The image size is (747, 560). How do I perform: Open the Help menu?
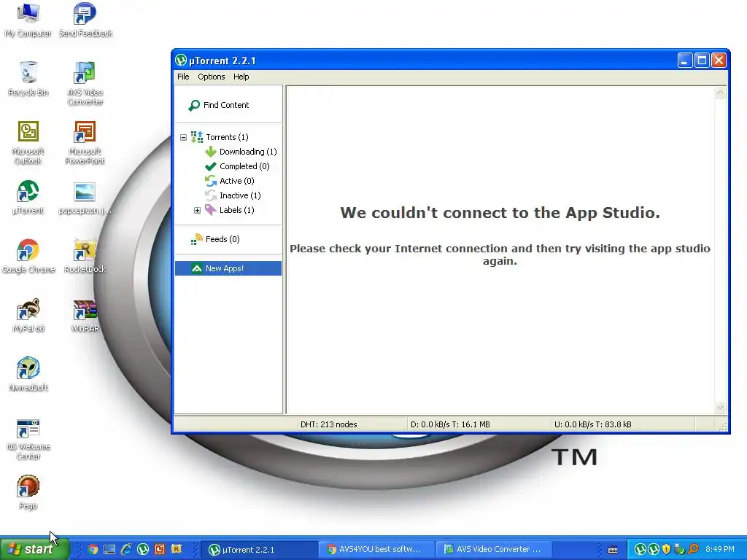[x=241, y=77]
